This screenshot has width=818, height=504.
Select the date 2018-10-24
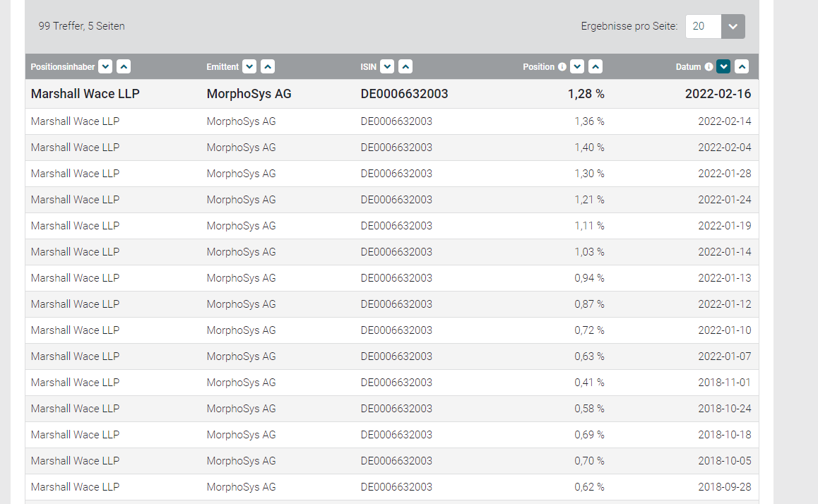click(x=725, y=408)
